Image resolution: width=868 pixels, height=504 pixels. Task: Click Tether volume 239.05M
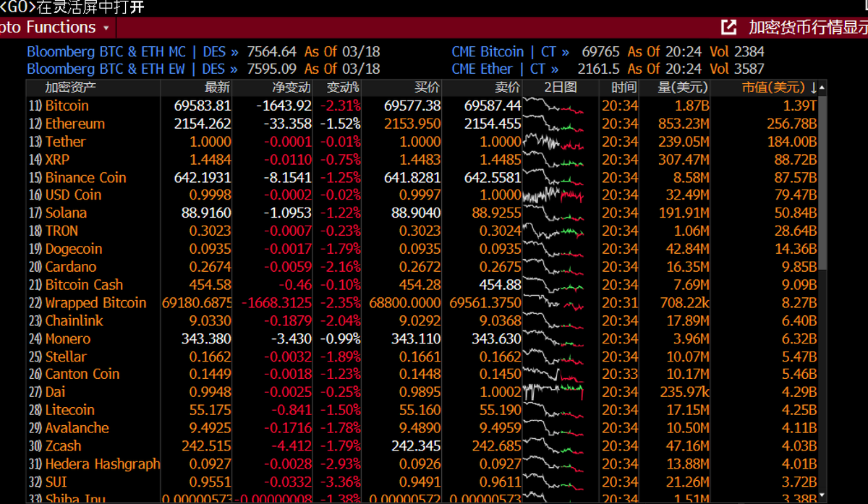click(x=684, y=142)
